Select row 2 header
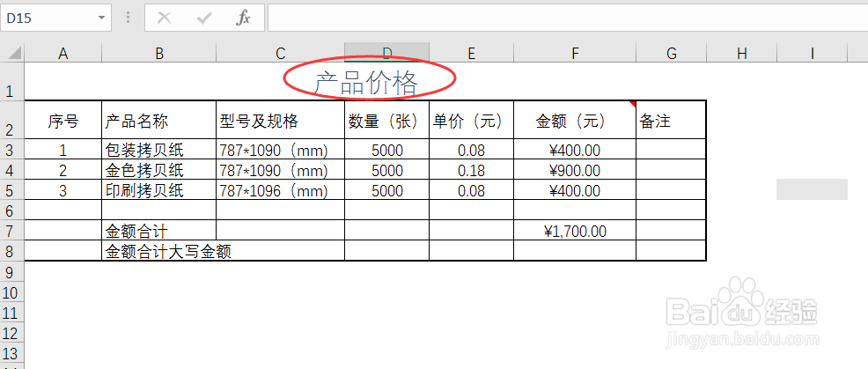 point(12,120)
